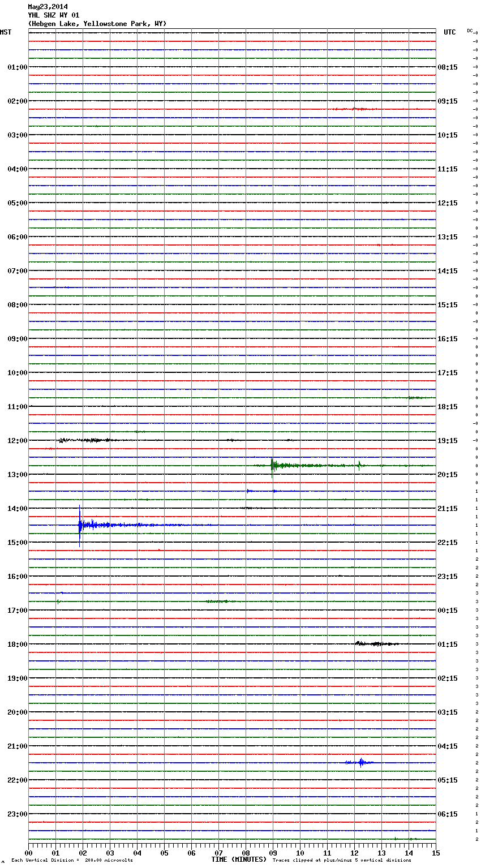Select the 21:00 MST time label

point(18,746)
